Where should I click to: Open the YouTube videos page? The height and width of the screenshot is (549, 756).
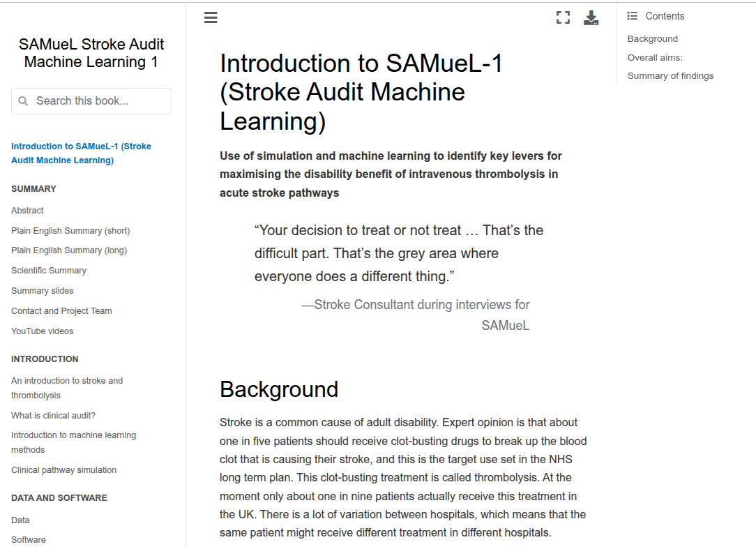(43, 331)
